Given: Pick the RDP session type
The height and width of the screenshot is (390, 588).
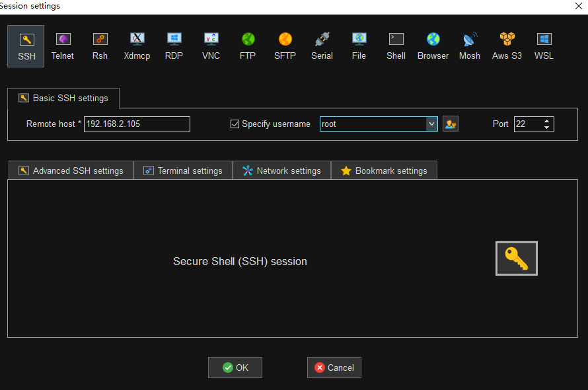Looking at the screenshot, I should click(x=174, y=46).
